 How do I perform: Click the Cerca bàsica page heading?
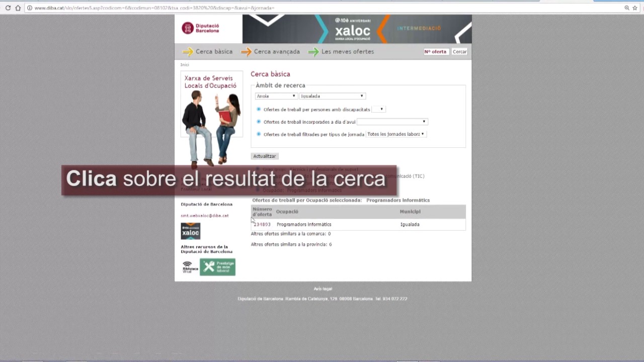270,74
